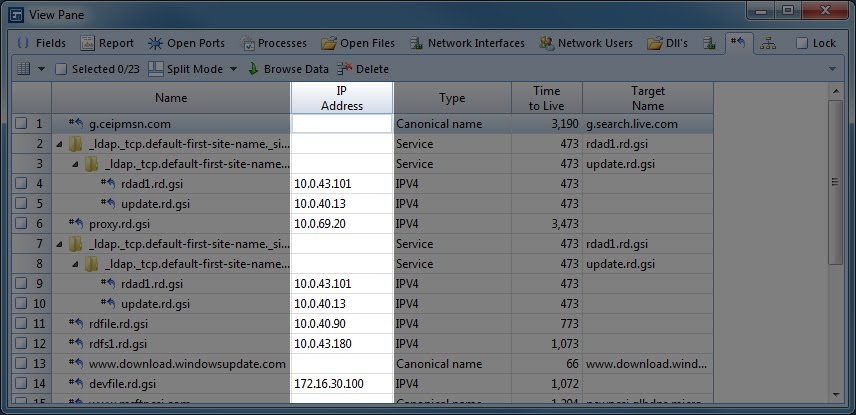The height and width of the screenshot is (415, 856).
Task: Toggle the Selected 0/23 checkbox
Action: (61, 69)
